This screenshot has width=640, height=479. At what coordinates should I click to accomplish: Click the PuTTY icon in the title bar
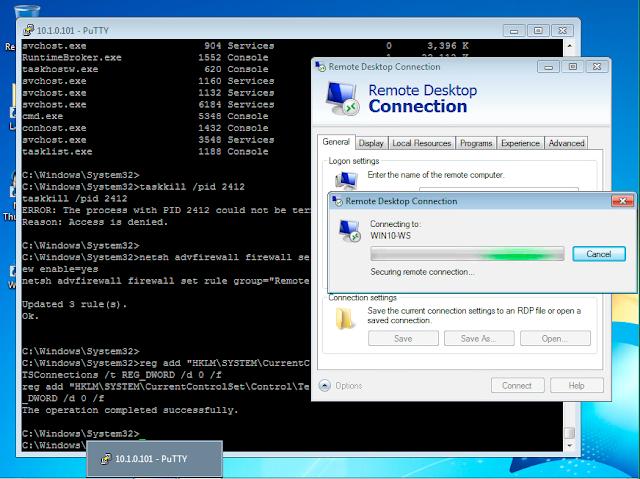click(x=28, y=30)
